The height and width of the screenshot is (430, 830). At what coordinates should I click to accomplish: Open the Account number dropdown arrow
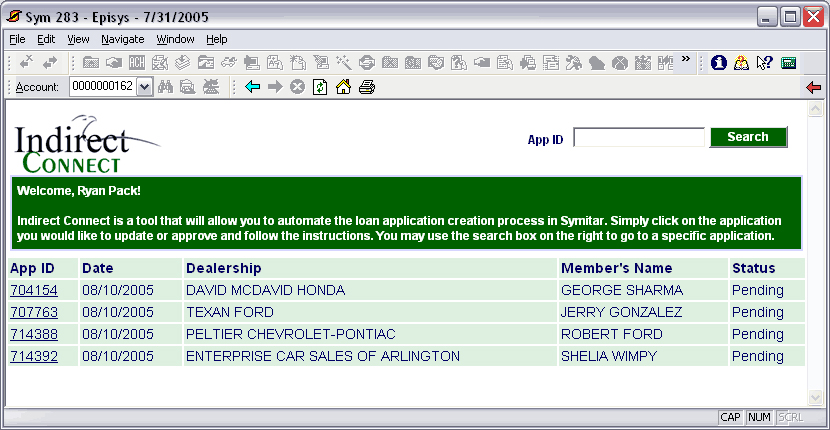click(x=144, y=87)
